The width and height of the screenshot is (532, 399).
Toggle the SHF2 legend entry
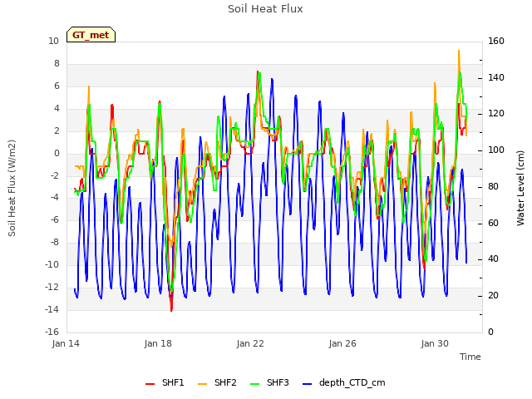pyautogui.click(x=217, y=382)
